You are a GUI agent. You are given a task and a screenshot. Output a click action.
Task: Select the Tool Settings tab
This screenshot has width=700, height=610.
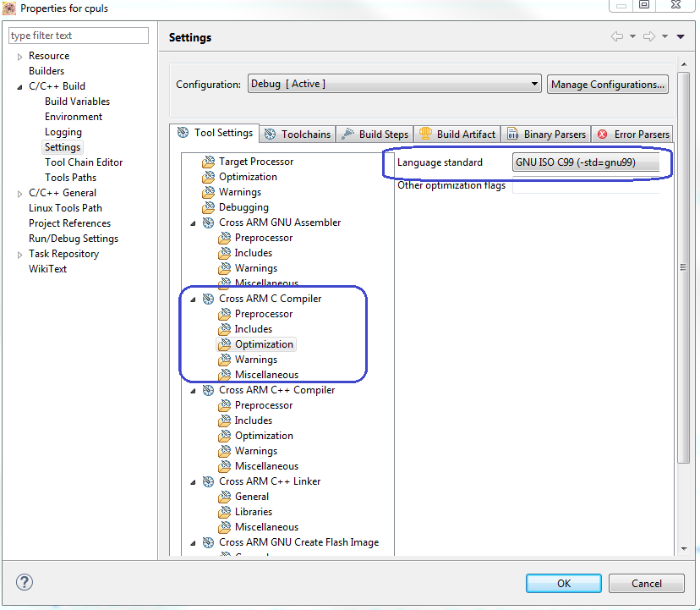click(x=215, y=133)
